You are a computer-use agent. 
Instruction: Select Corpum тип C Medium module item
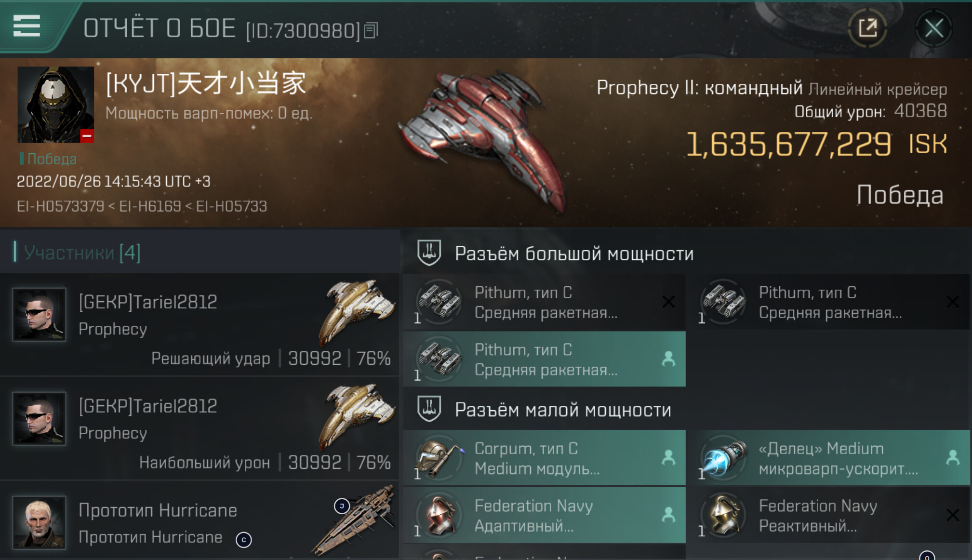pos(544,458)
